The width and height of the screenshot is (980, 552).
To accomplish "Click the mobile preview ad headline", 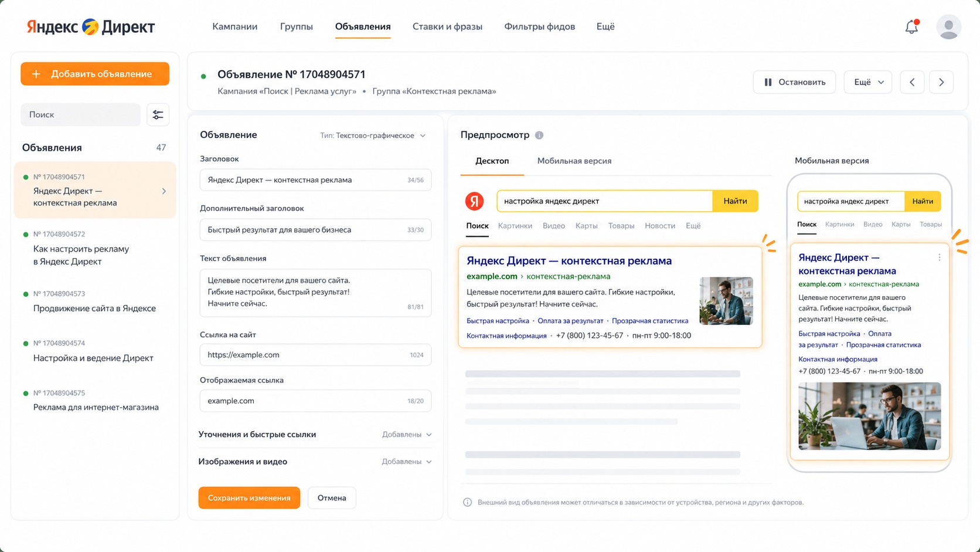I will [847, 264].
